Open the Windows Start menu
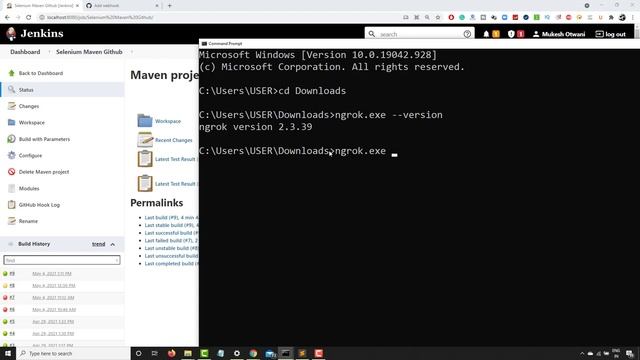Viewport: 640px width, 360px height. (7, 353)
